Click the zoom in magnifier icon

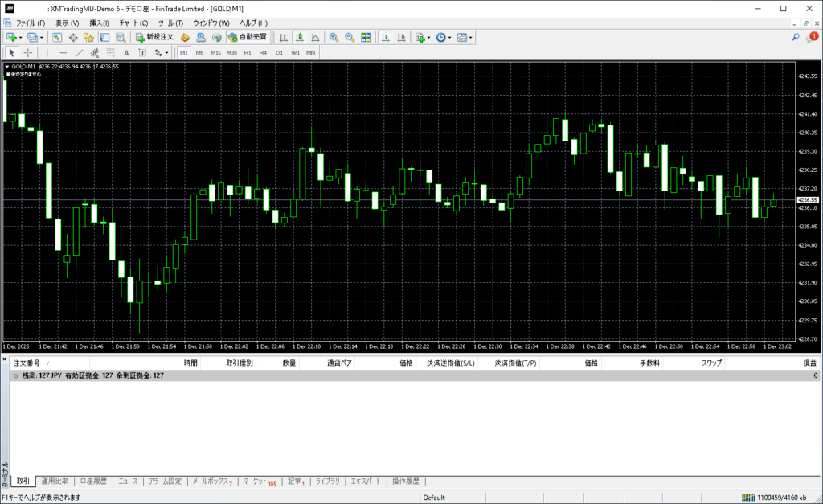click(334, 37)
